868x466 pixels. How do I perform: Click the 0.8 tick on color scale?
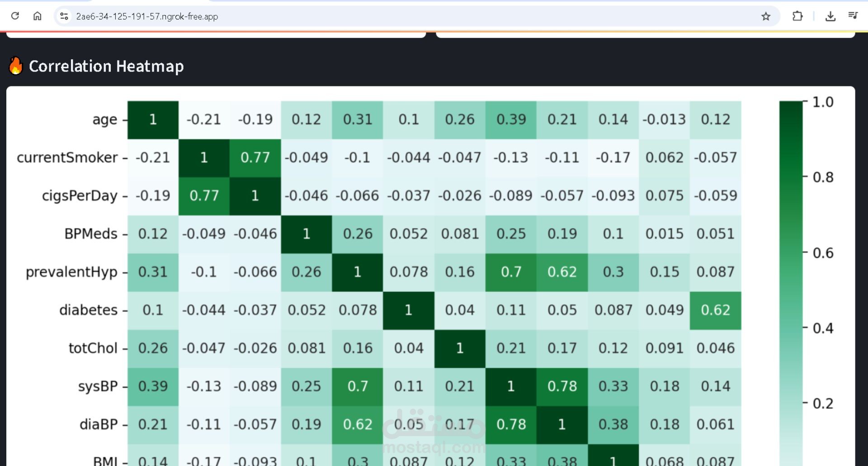coord(823,177)
